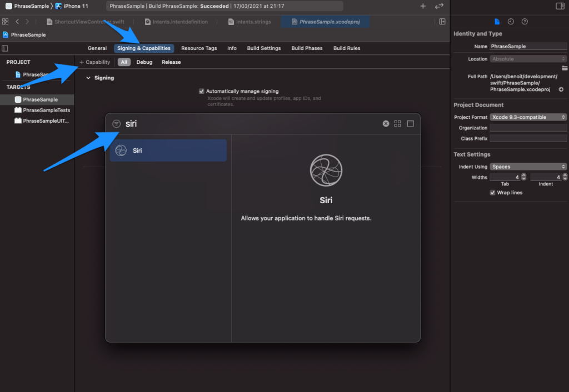Adjust the Tab width stepper

pyautogui.click(x=523, y=177)
